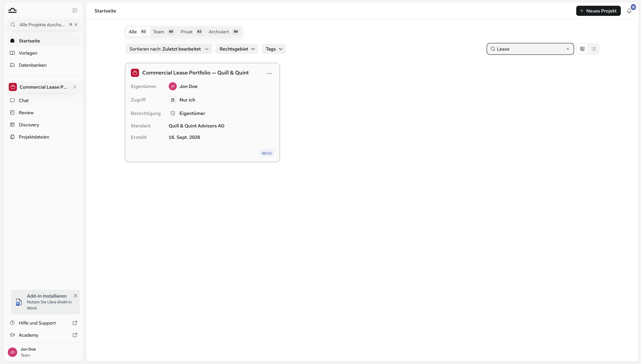Screen dimensions: 641x364
Task: Open Rechtsgebiet filter dropdown
Action: pyautogui.click(x=237, y=49)
